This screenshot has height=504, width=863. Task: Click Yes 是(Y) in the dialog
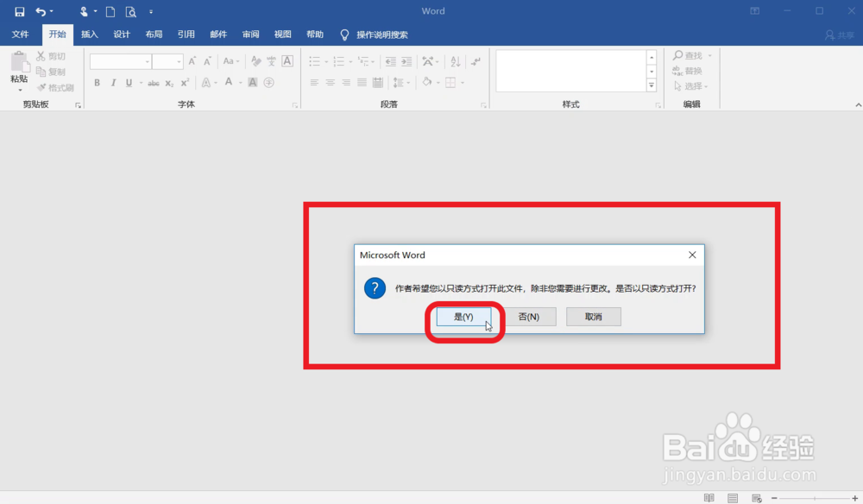point(463,317)
